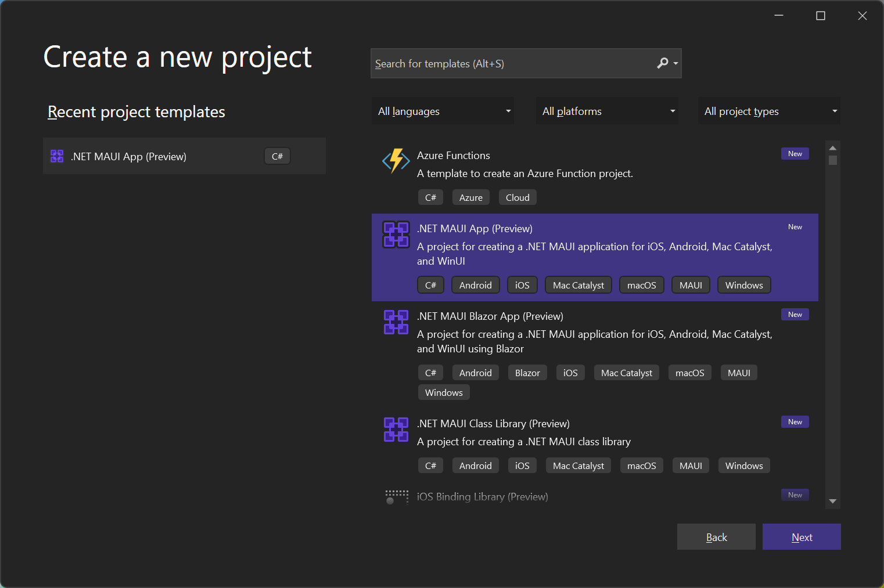This screenshot has width=884, height=588.
Task: Click the .NET MAUI Blazor App icon
Action: [x=396, y=322]
